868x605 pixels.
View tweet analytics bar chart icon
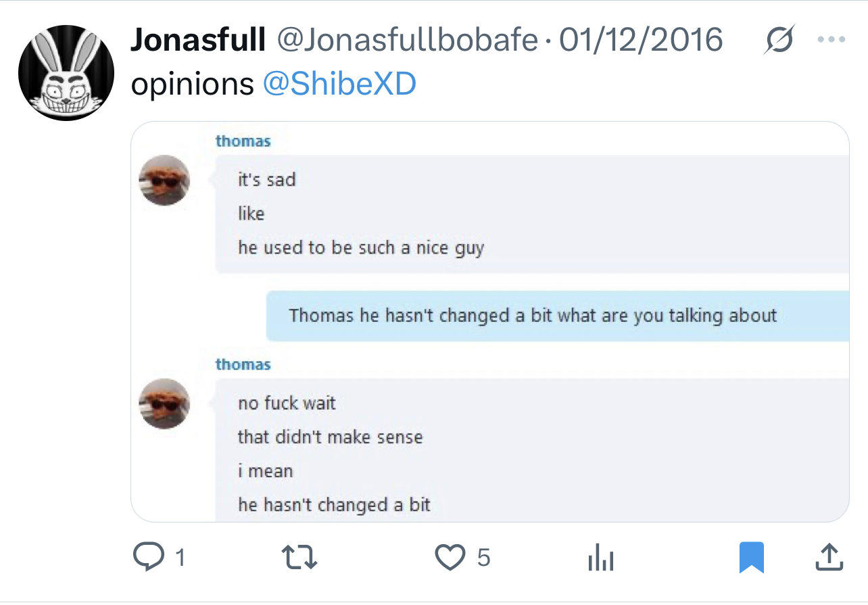point(600,558)
